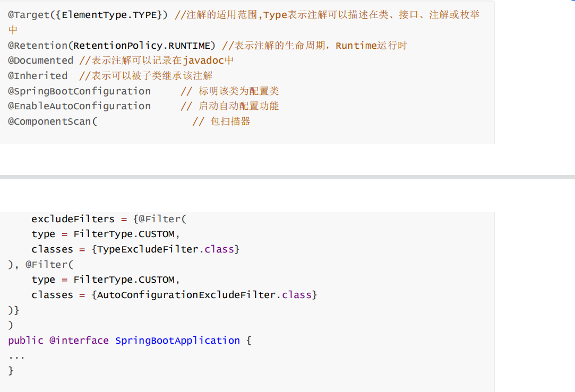
Task: Click the @interface keyword
Action: (x=79, y=341)
